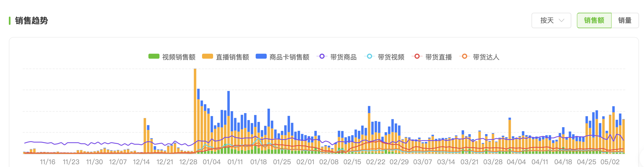Click the 带货达人 legend text
The image size is (644, 167).
pos(486,57)
